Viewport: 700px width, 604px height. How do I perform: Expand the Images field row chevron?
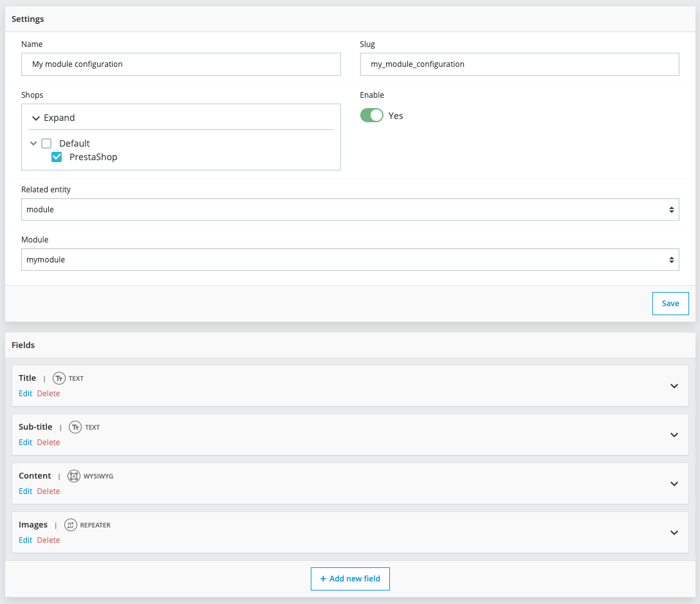[x=674, y=533]
